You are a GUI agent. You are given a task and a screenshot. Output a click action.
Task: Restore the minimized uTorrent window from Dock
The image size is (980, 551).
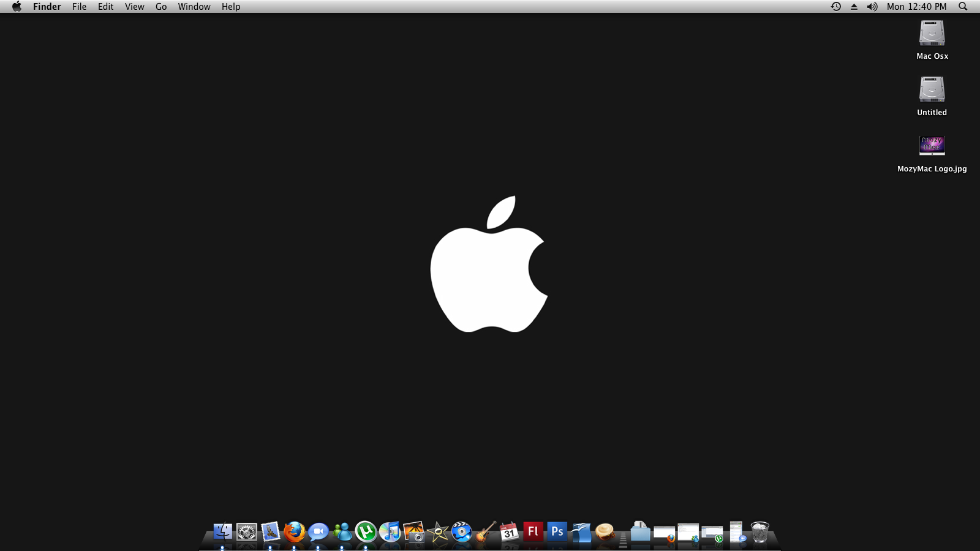(x=712, y=534)
